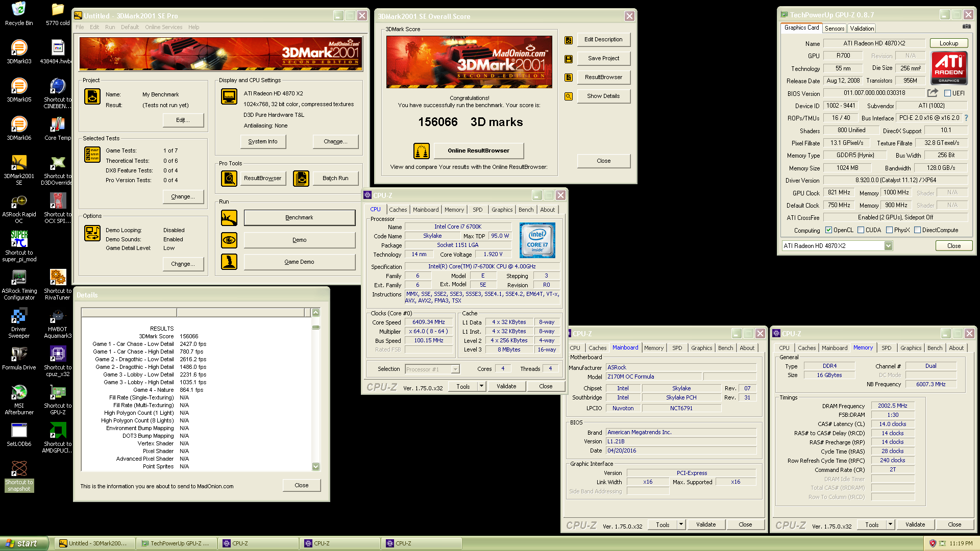Click the Game Demo icon
Image resolution: width=980 pixels, height=551 pixels.
pos(229,262)
